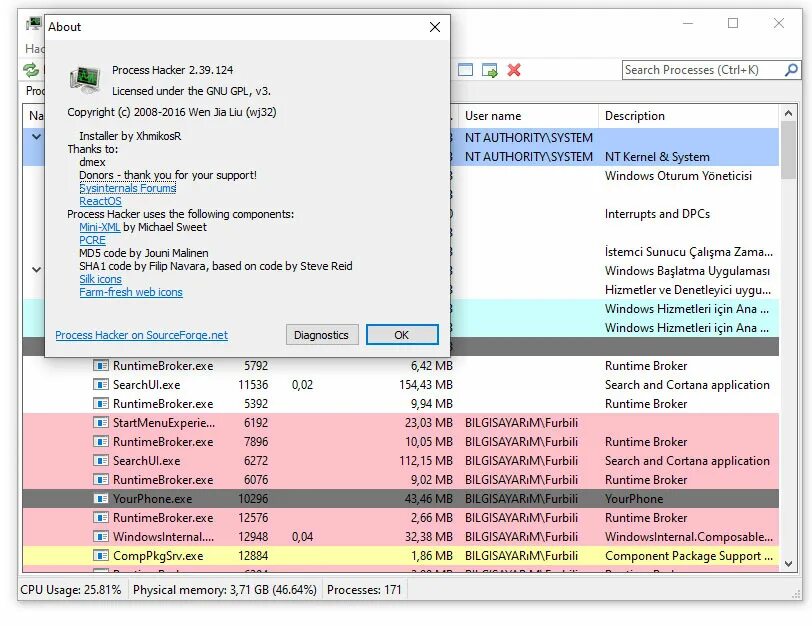This screenshot has width=812, height=626.
Task: Follow the ReactOS link
Action: [100, 201]
